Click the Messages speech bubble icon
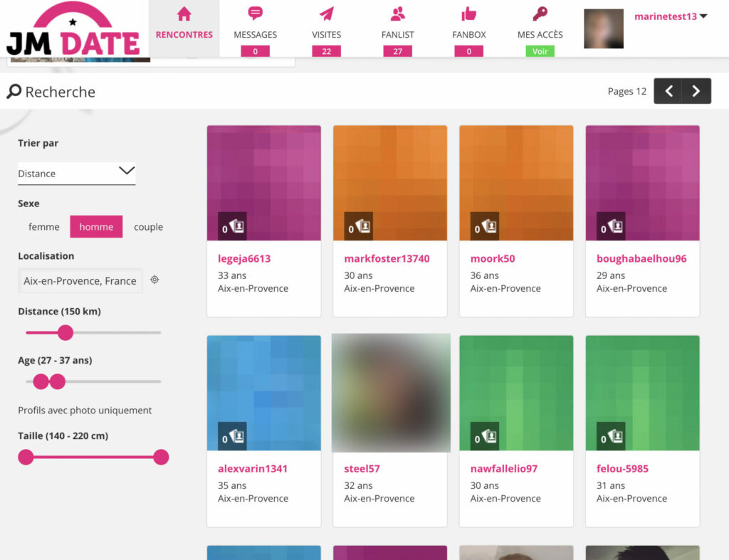Viewport: 729px width, 560px height. coord(256,14)
